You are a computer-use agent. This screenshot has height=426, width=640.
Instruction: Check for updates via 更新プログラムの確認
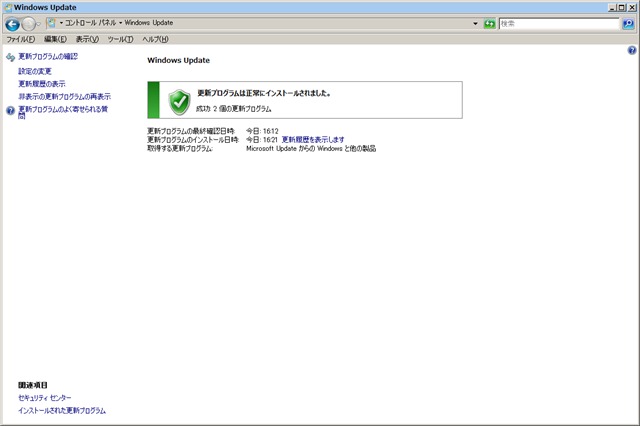coord(48,57)
